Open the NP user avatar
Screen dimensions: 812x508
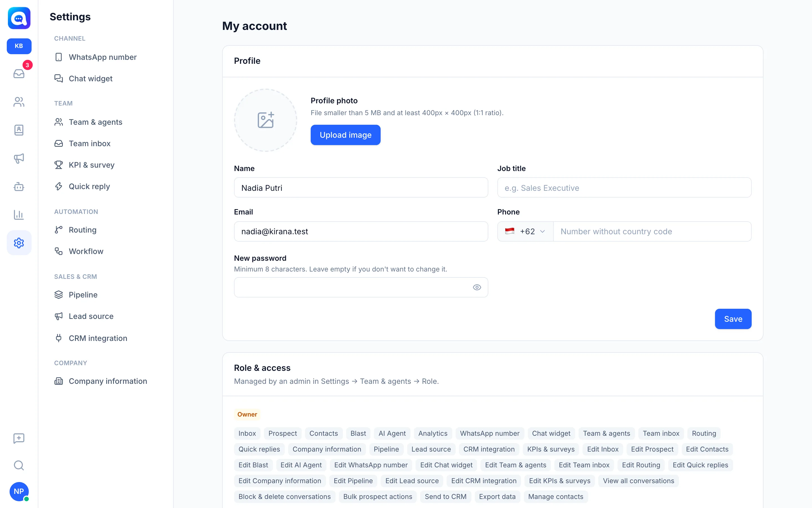click(19, 491)
